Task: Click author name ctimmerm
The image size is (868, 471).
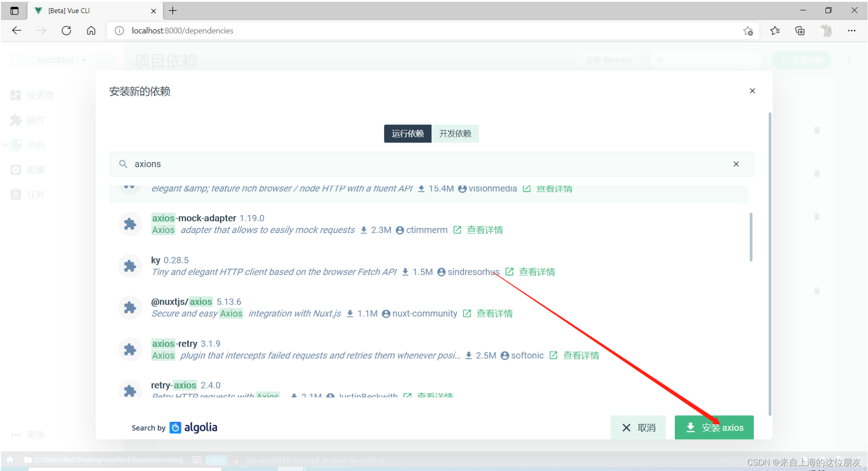Action: point(427,230)
